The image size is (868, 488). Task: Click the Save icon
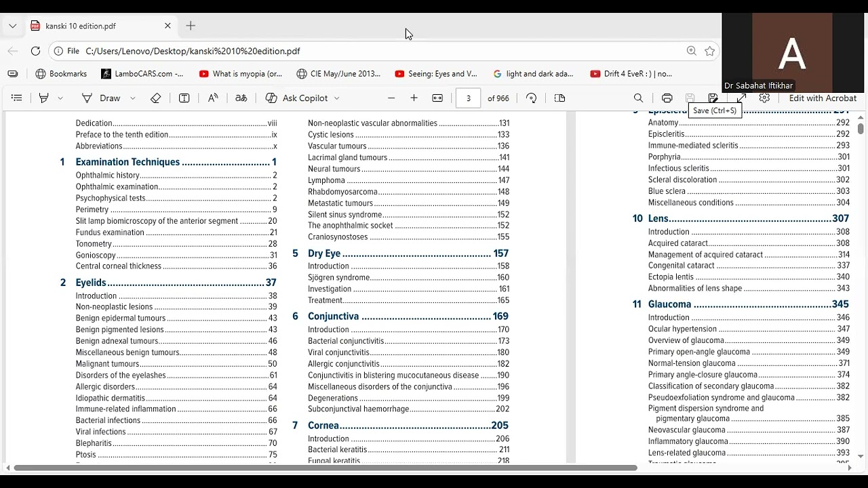[x=690, y=98]
